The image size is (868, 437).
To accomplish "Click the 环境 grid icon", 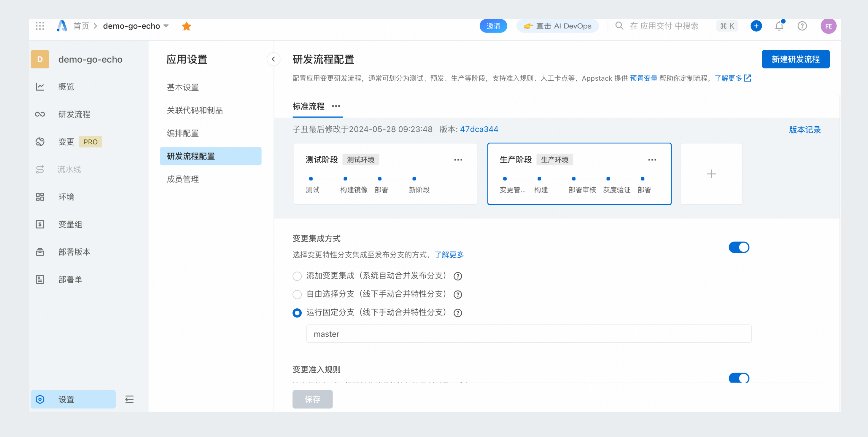I will coord(40,197).
